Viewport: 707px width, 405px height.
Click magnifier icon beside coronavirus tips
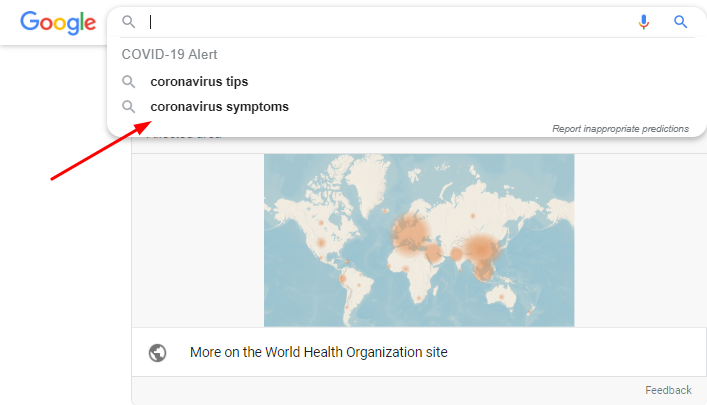129,82
